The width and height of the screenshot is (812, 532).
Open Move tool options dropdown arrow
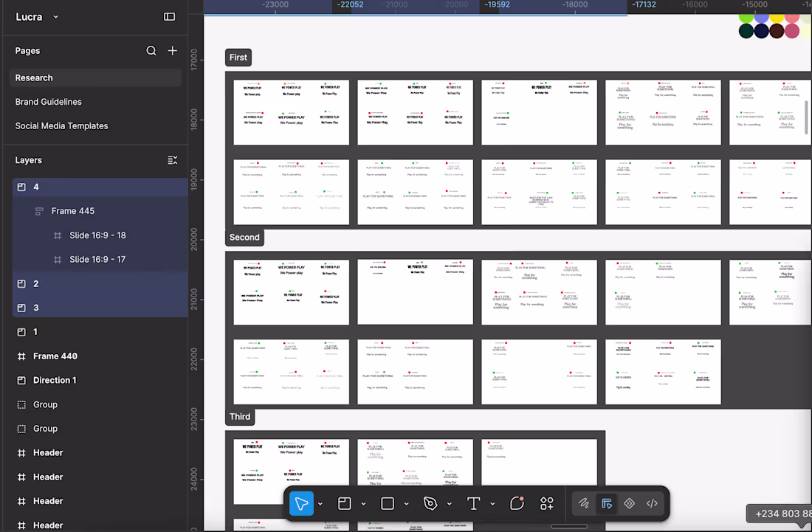pyautogui.click(x=320, y=503)
